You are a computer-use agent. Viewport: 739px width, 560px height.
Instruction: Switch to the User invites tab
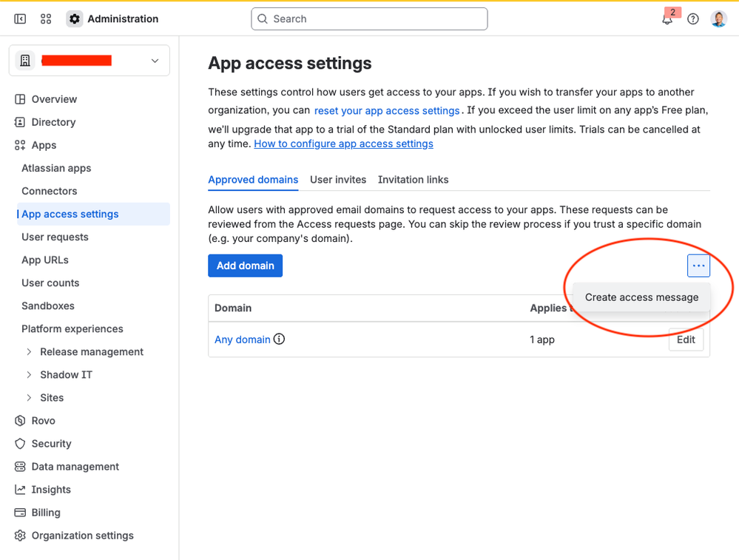(338, 180)
